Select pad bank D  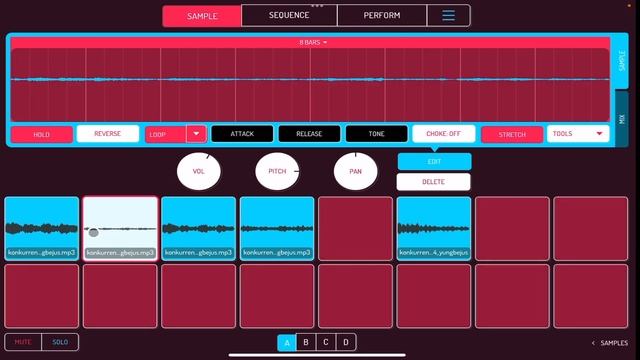[346, 342]
